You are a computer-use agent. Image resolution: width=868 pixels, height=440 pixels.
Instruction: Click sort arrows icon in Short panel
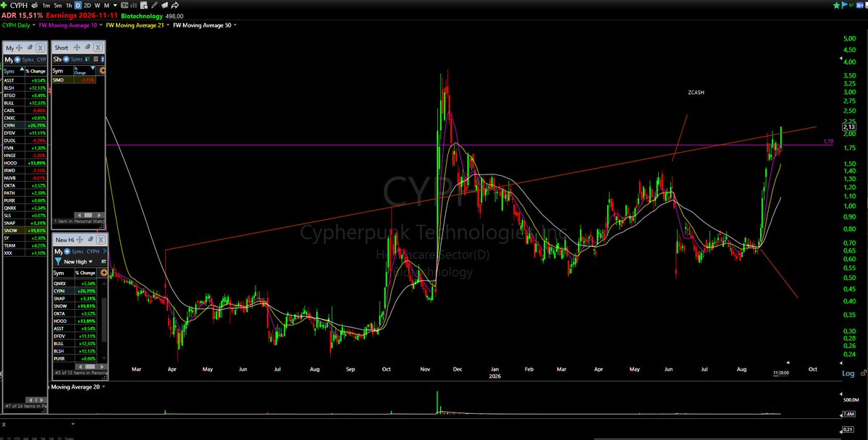tap(87, 59)
